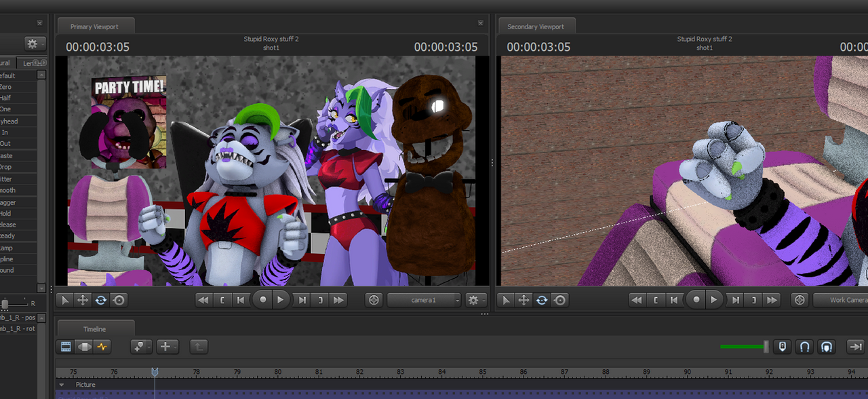Select the Picture track label
Screen dimensions: 868x399
tap(85, 385)
